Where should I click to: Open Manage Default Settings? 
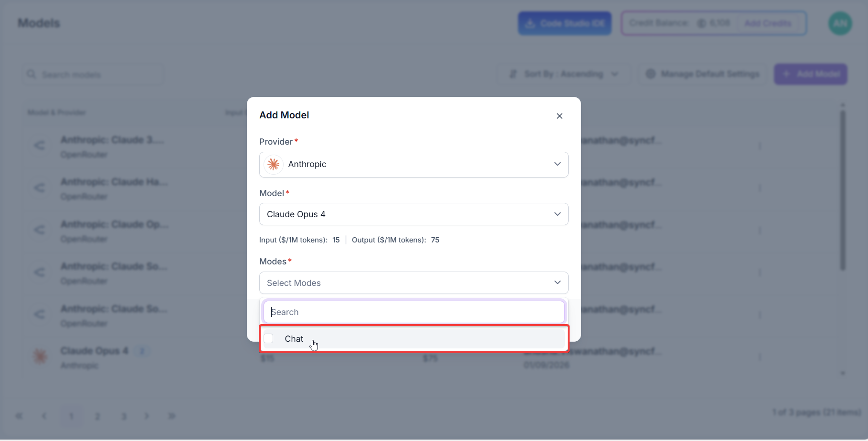702,74
